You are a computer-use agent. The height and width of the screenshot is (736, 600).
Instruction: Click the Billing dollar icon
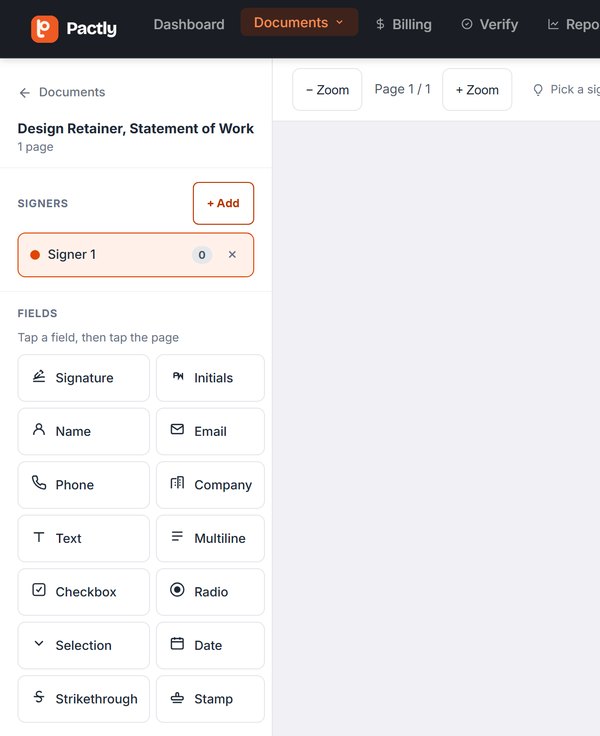coord(380,24)
